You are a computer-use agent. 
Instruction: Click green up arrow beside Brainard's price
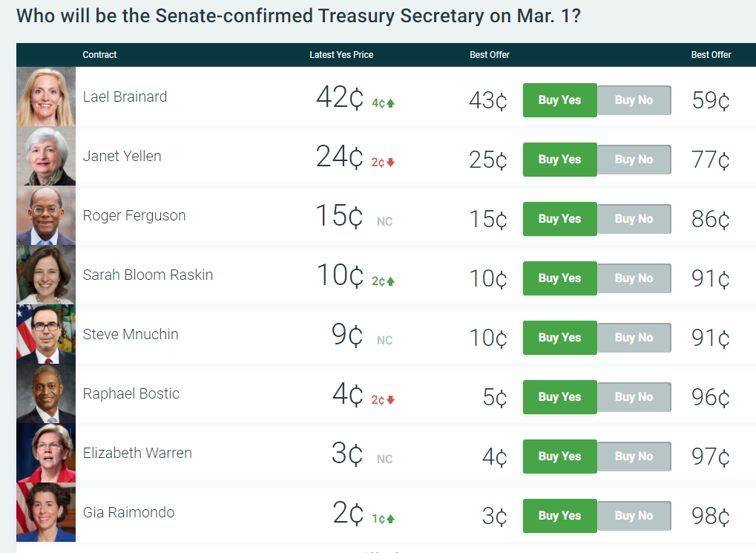391,103
